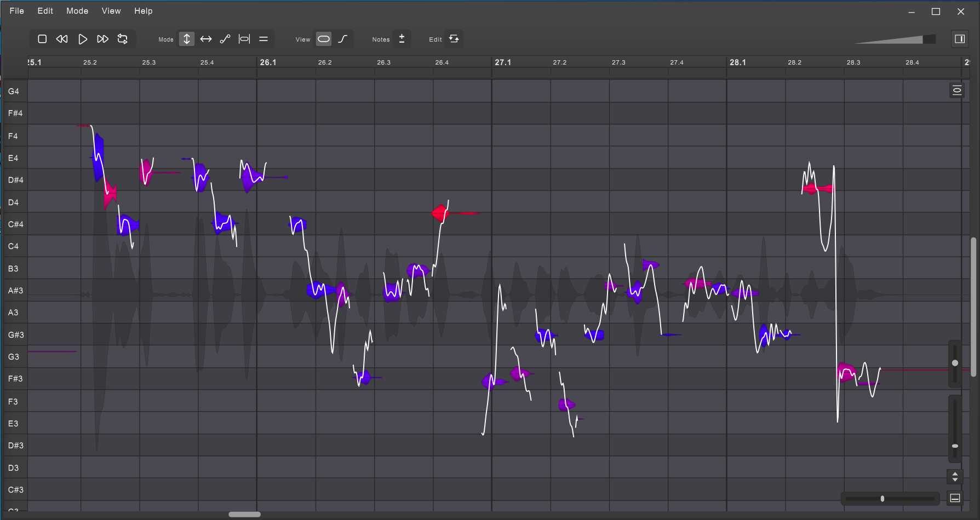
Task: Toggle note blobs view on or off
Action: [x=324, y=39]
